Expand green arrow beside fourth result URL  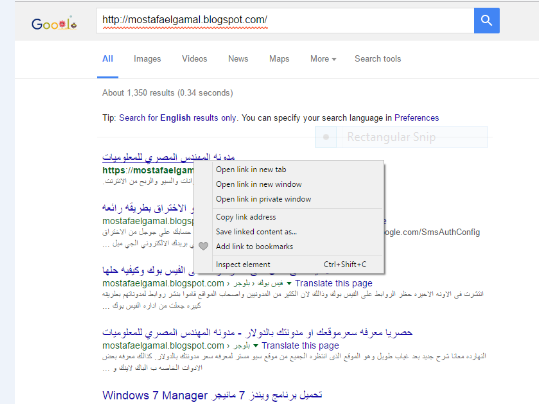[255, 346]
